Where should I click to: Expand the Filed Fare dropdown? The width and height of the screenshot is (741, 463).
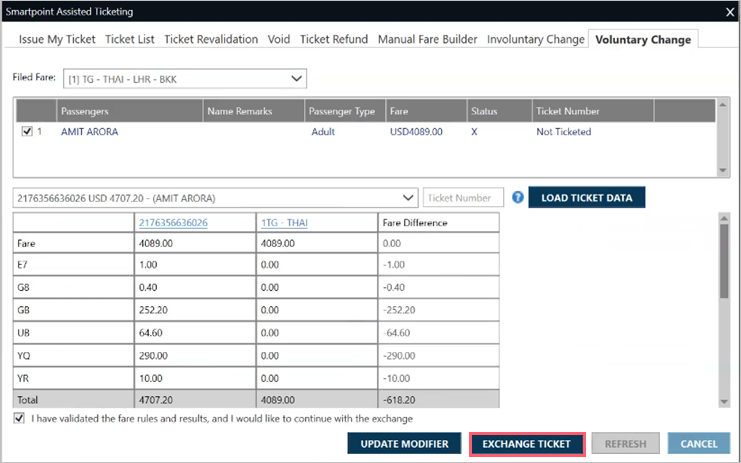click(295, 78)
